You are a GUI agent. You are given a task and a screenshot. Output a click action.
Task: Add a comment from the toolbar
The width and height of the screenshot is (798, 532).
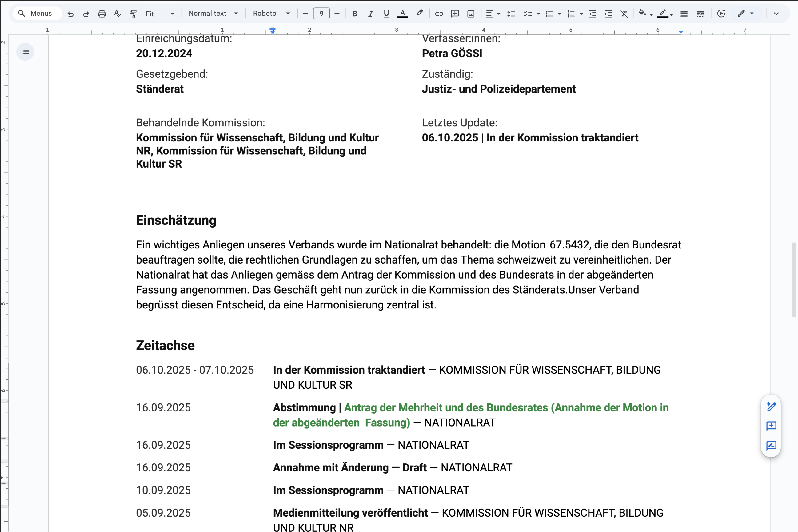tap(455, 14)
